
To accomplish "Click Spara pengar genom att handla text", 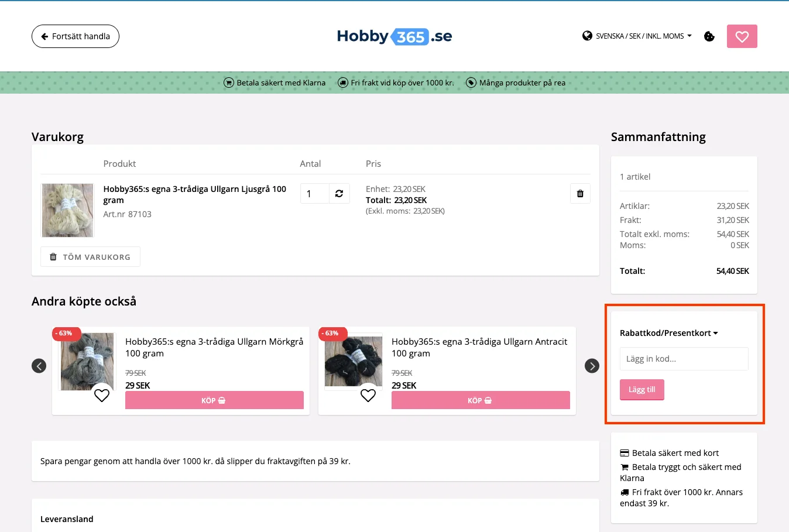I will point(195,461).
